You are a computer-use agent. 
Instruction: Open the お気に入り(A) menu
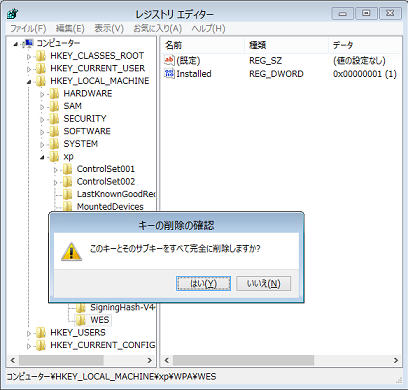tap(157, 28)
